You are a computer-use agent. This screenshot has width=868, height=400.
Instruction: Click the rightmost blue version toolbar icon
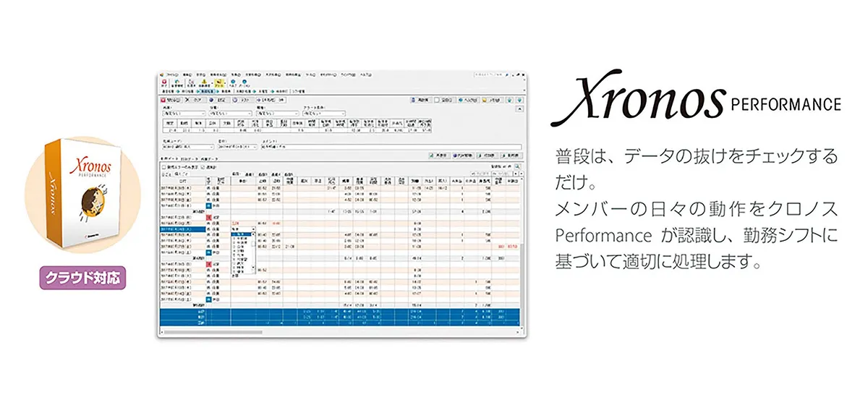coord(244,82)
